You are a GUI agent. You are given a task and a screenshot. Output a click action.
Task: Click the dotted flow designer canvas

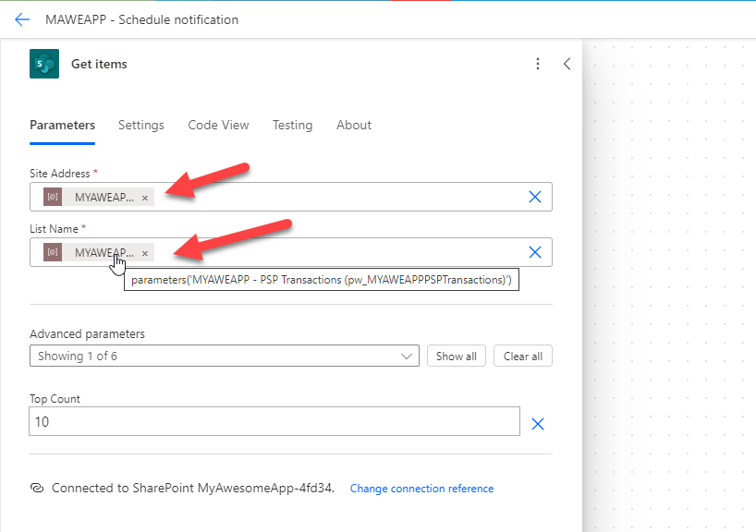(670, 284)
